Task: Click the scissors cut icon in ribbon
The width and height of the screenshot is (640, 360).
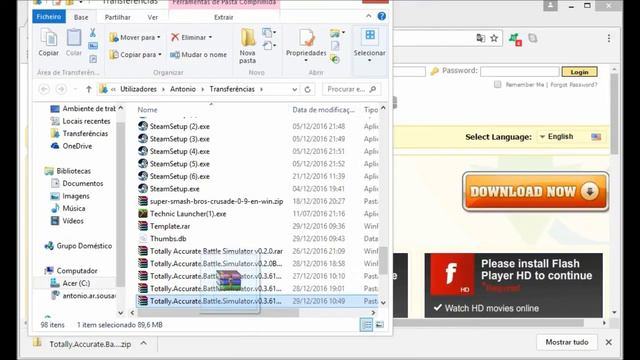Action: (93, 33)
